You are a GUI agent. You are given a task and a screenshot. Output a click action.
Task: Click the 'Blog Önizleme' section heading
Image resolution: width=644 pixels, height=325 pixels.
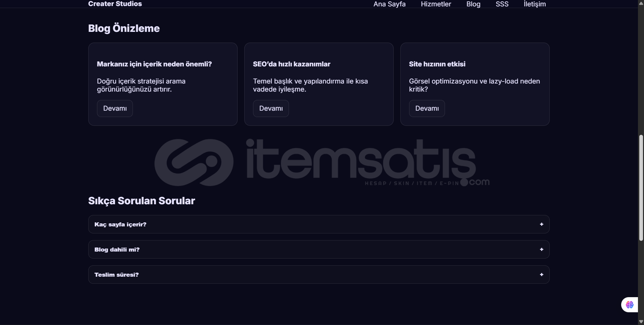[124, 28]
